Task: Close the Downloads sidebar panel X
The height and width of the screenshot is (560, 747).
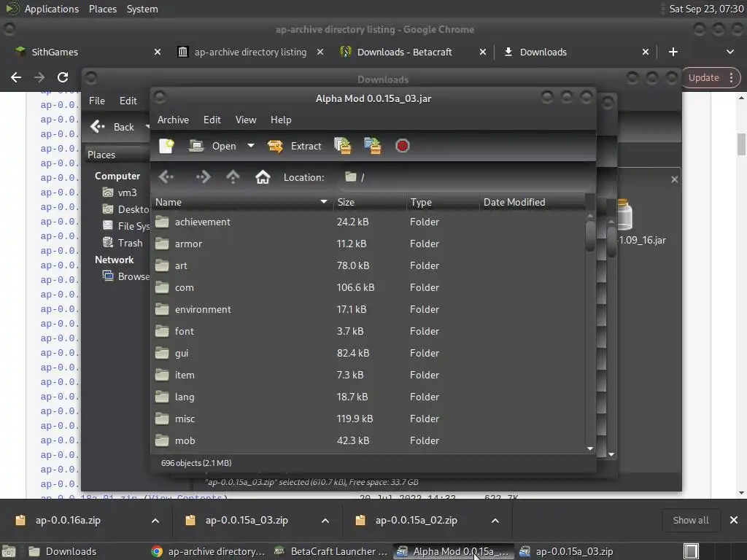Action: coord(675,179)
